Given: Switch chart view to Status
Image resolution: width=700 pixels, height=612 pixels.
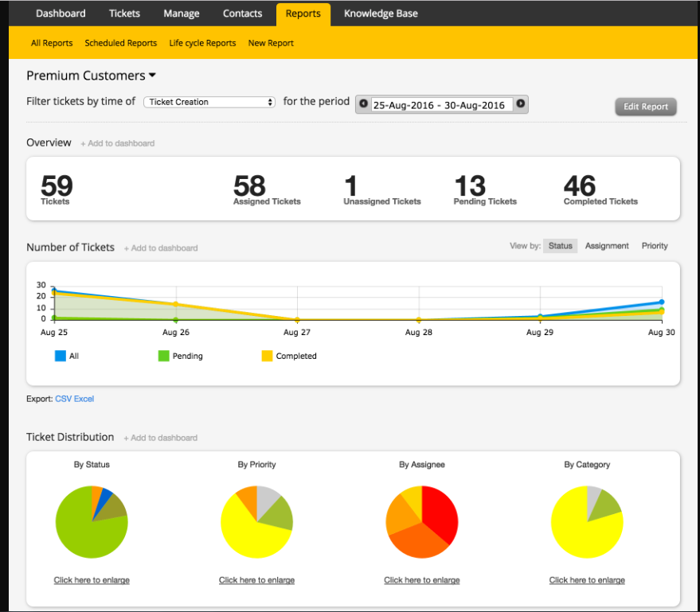Looking at the screenshot, I should tap(561, 246).
